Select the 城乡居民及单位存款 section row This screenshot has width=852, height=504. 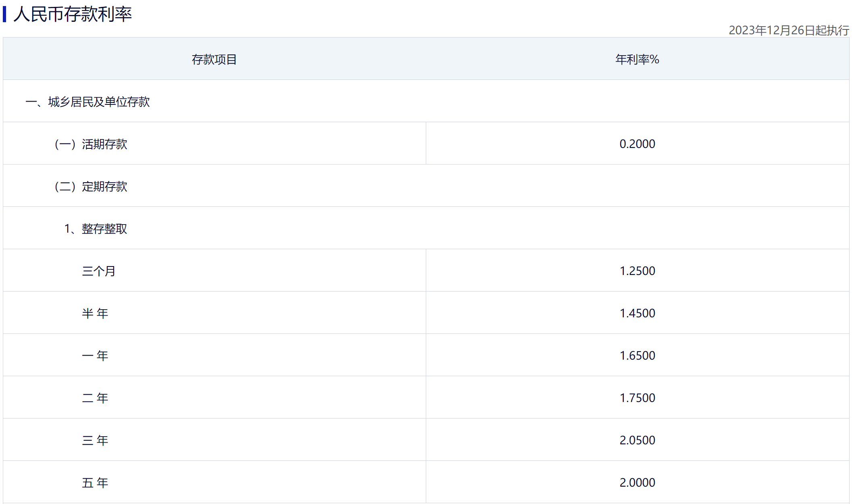click(87, 102)
